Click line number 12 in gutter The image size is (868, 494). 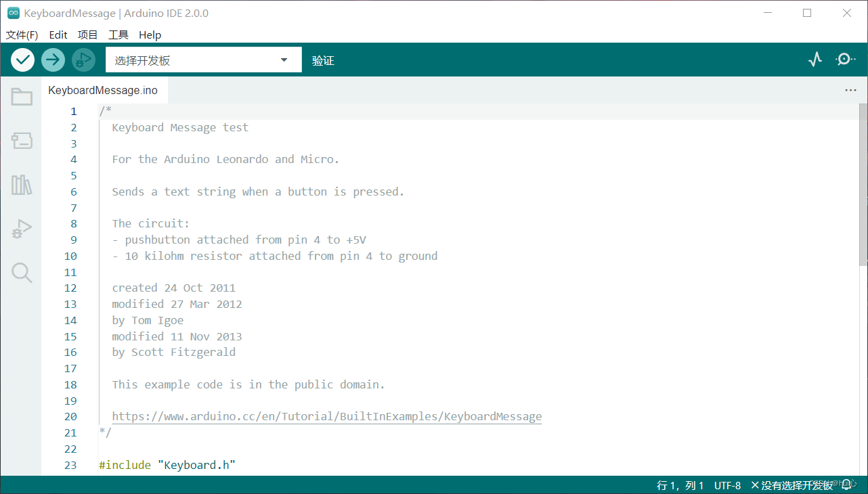click(70, 288)
